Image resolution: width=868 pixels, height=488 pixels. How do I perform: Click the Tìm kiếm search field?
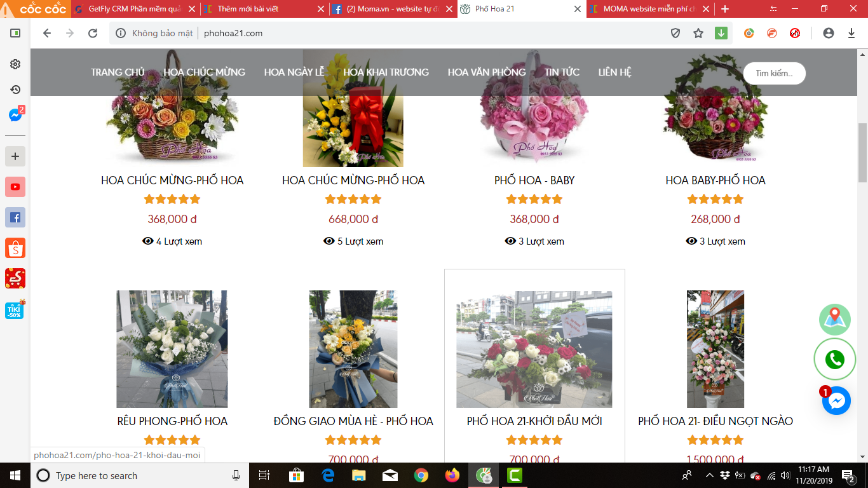(x=774, y=74)
